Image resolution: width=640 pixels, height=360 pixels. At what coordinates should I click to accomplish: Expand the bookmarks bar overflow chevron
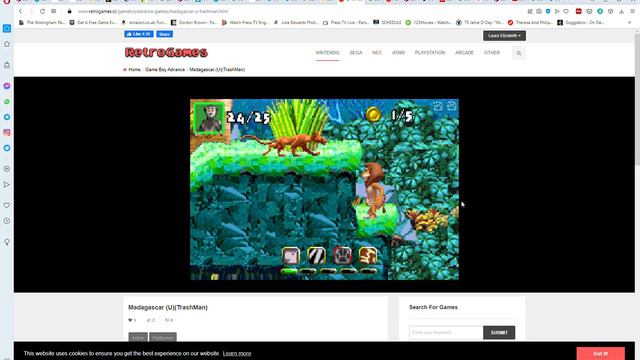coord(629,22)
